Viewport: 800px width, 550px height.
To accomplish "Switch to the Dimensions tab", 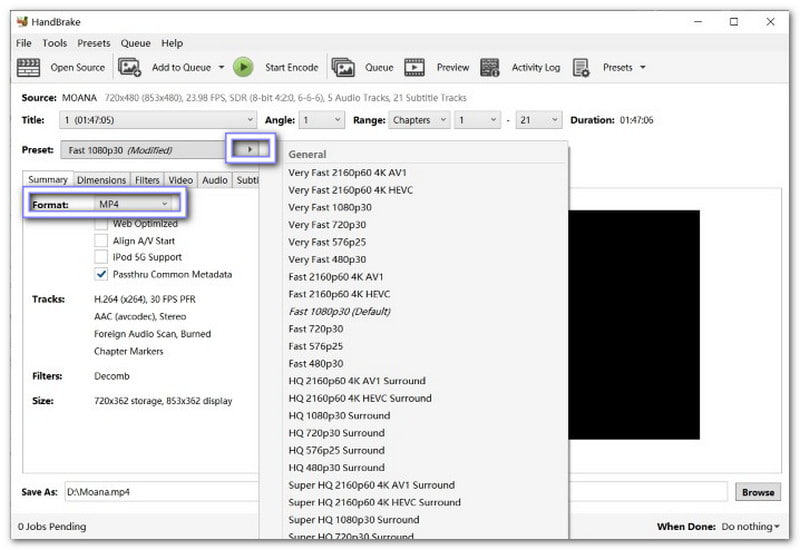I will click(x=101, y=180).
